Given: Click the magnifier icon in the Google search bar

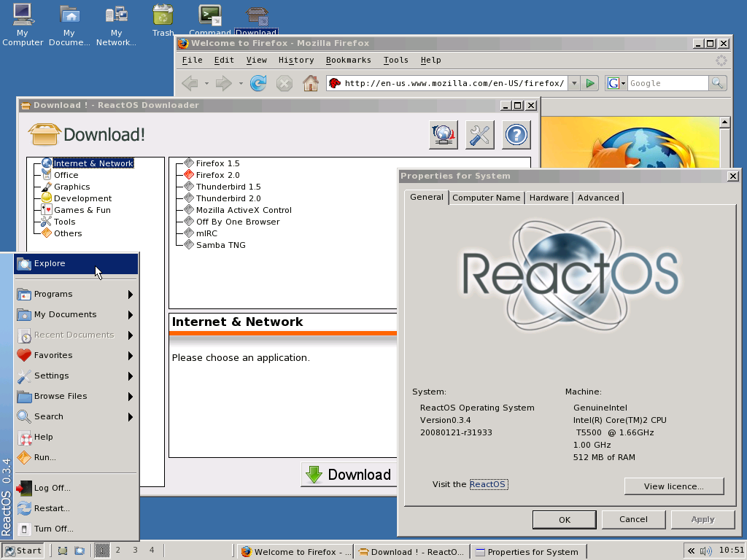Looking at the screenshot, I should (x=717, y=82).
